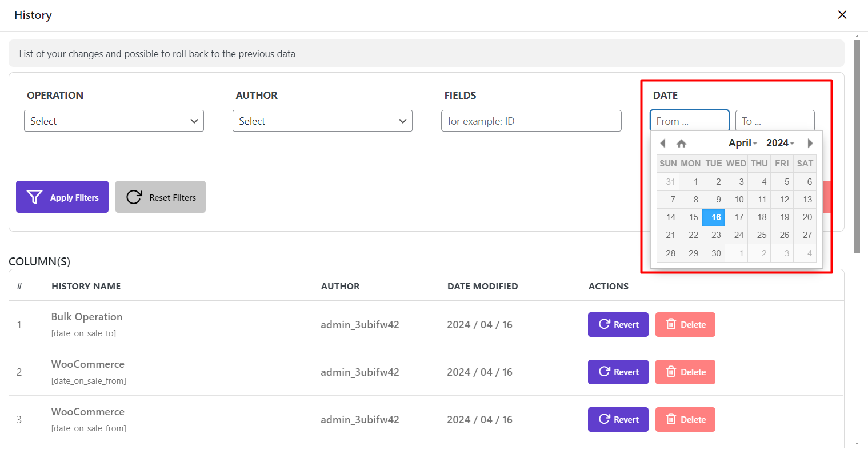Go to next month in calendar
This screenshot has height=453, width=868.
click(810, 143)
